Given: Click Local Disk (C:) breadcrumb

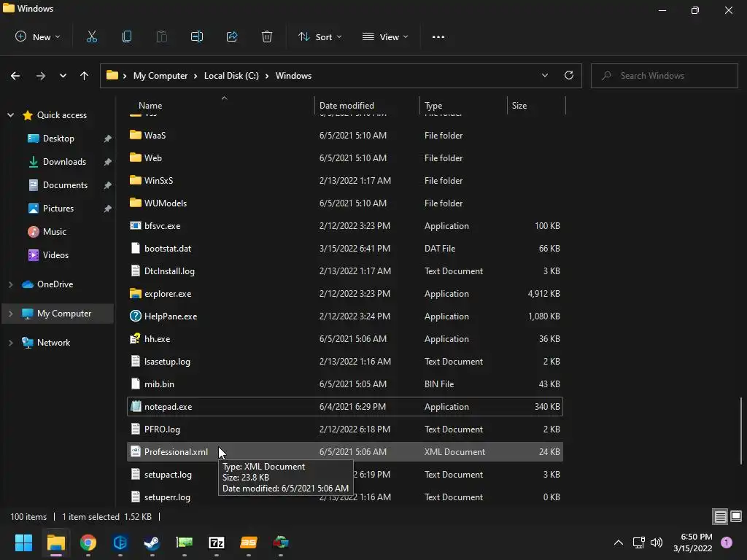Looking at the screenshot, I should pyautogui.click(x=231, y=76).
